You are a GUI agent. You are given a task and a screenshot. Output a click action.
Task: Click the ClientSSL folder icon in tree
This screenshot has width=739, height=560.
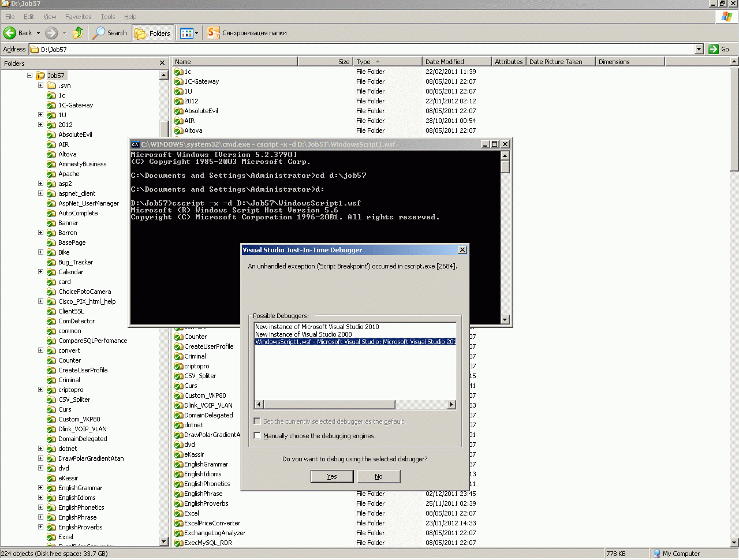point(51,311)
